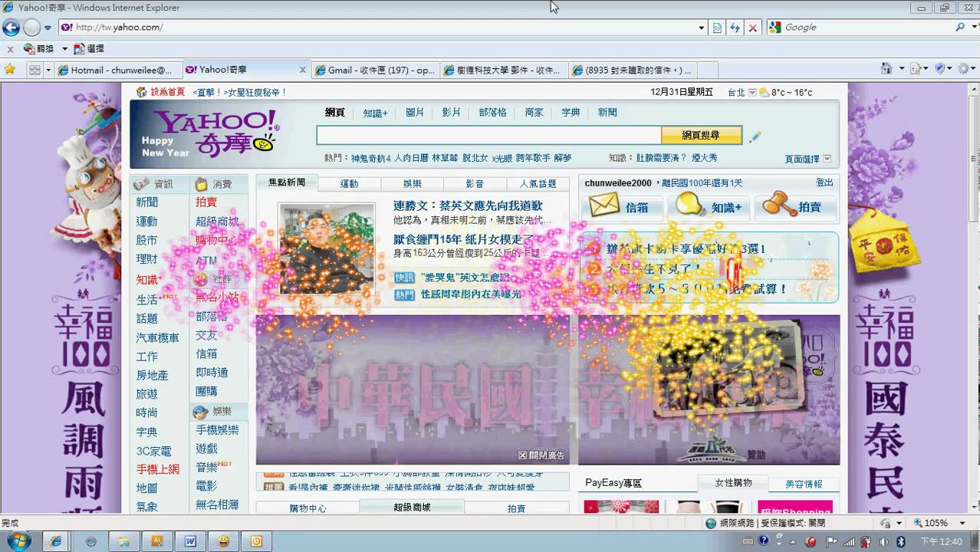Viewport: 980px width, 552px height.
Task: Select the 知識+ search tab
Action: point(375,113)
